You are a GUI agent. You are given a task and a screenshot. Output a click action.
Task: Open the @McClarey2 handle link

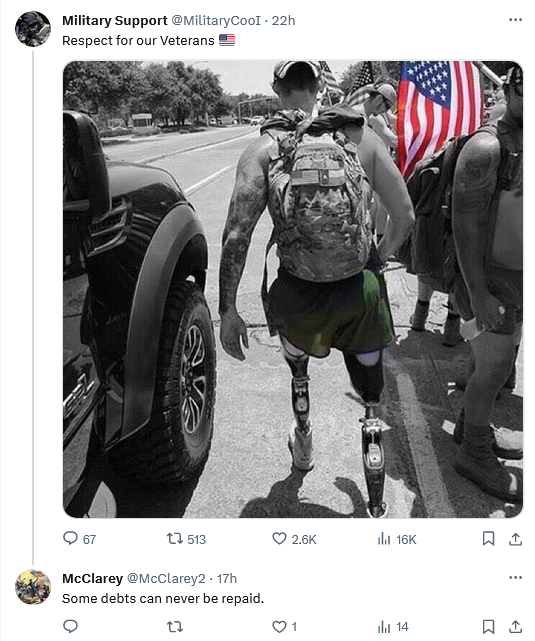point(166,578)
